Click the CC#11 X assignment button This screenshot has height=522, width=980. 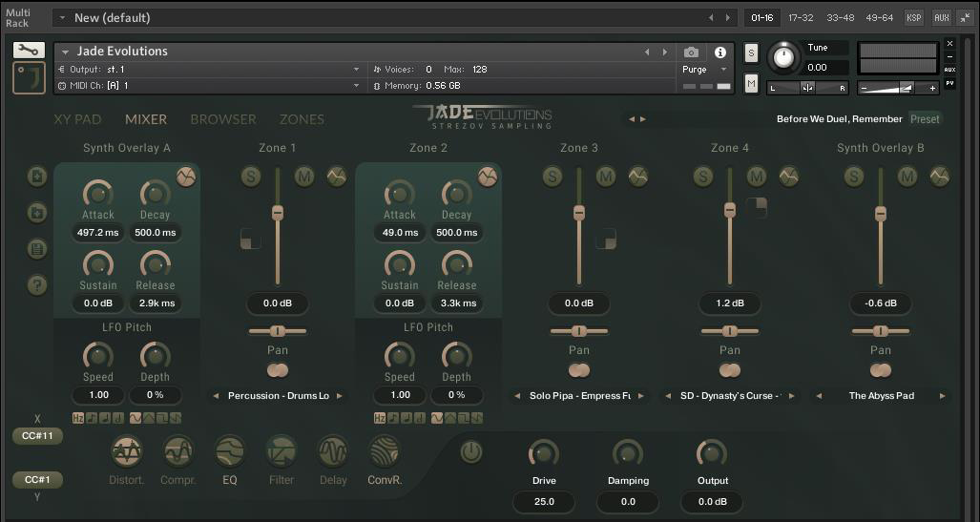[x=37, y=436]
